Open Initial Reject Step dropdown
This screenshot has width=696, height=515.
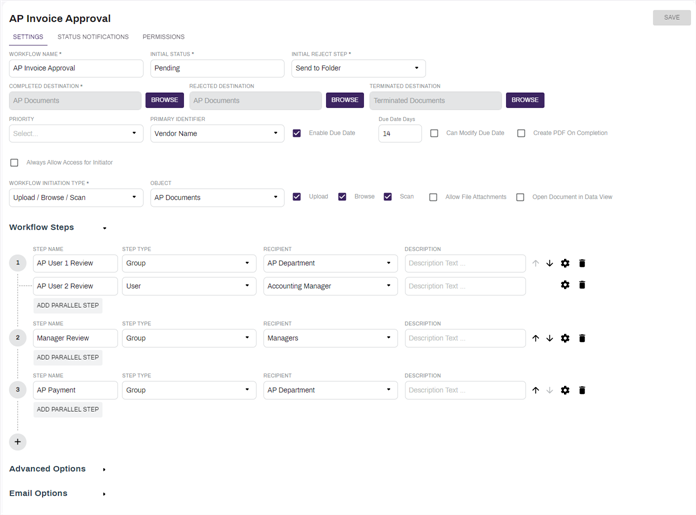358,68
